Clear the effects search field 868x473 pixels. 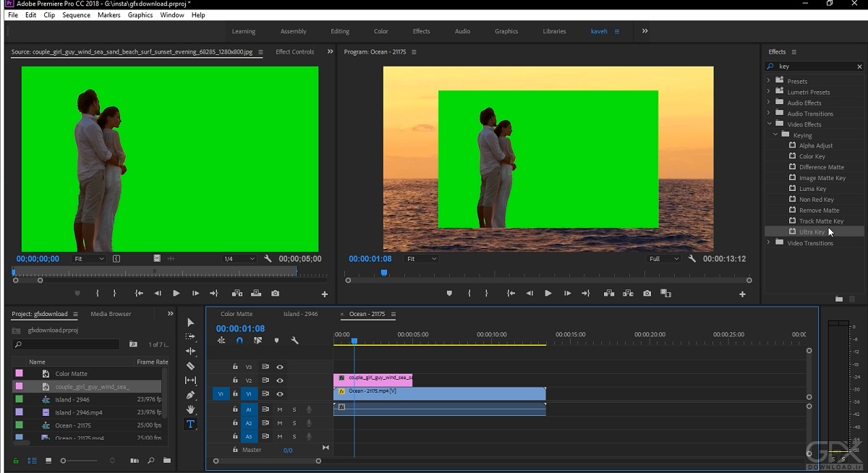tap(859, 67)
